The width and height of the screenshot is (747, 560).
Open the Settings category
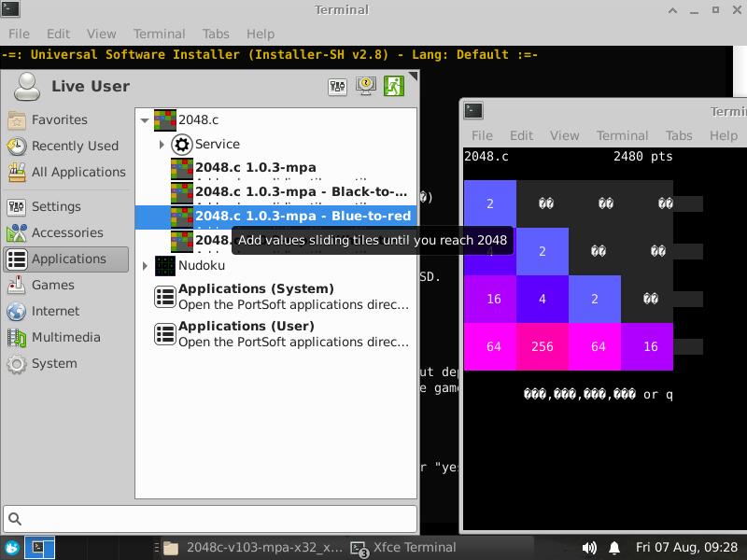tap(65, 206)
